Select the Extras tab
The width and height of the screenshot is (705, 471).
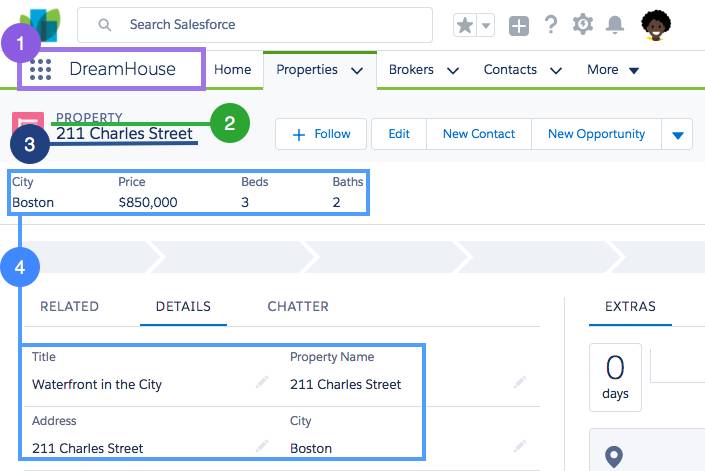tap(630, 307)
